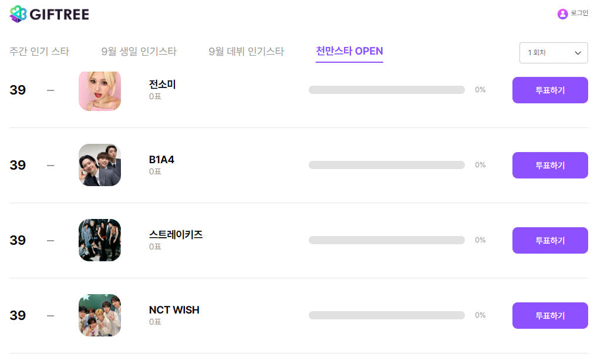
Task: Click 전소미 vote progress bar
Action: coord(386,90)
